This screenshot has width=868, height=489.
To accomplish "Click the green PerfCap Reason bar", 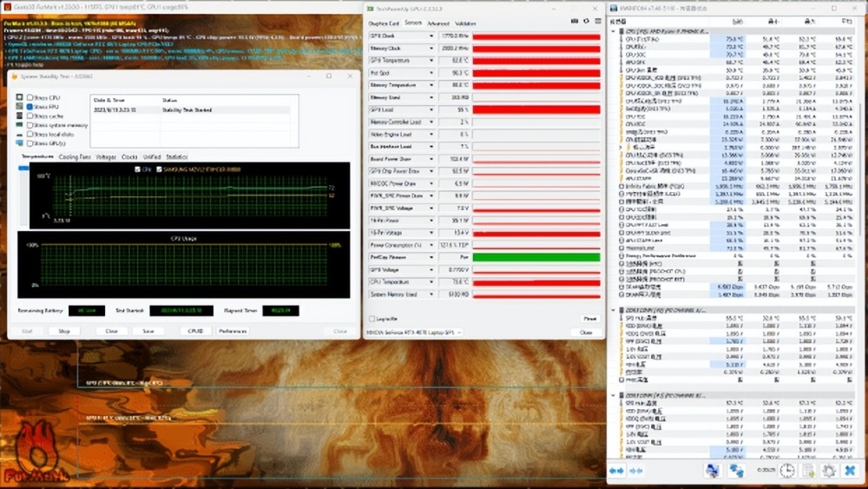I will (536, 257).
